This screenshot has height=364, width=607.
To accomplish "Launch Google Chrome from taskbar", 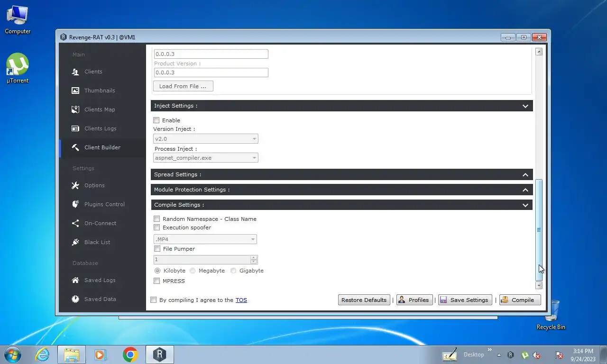I will [x=130, y=355].
